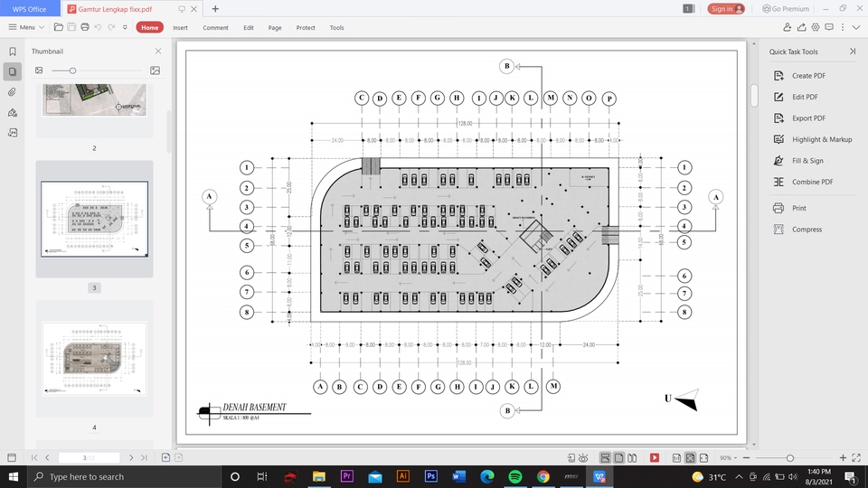Click Highlight & Markup tool
This screenshot has width=868, height=488.
click(x=813, y=139)
